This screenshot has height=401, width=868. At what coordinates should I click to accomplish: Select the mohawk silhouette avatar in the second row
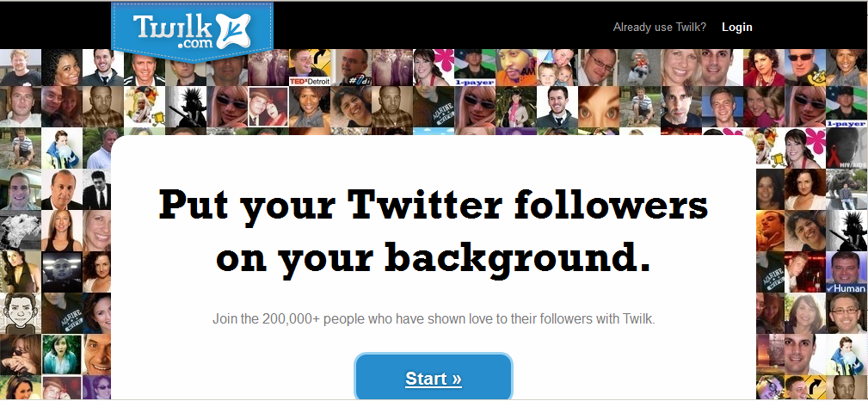[186, 107]
